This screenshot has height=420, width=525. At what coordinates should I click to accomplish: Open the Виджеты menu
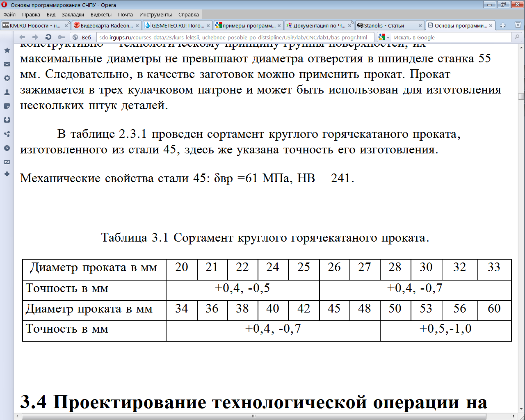click(x=101, y=14)
